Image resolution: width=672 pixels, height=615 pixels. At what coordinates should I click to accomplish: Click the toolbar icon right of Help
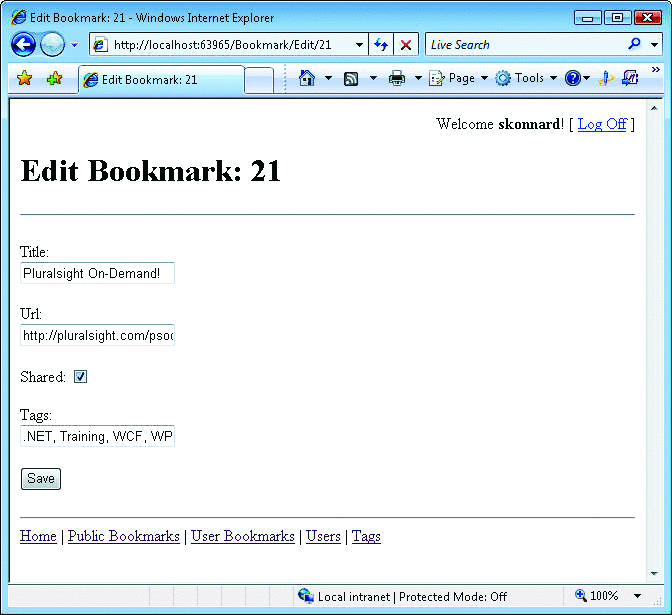click(606, 78)
